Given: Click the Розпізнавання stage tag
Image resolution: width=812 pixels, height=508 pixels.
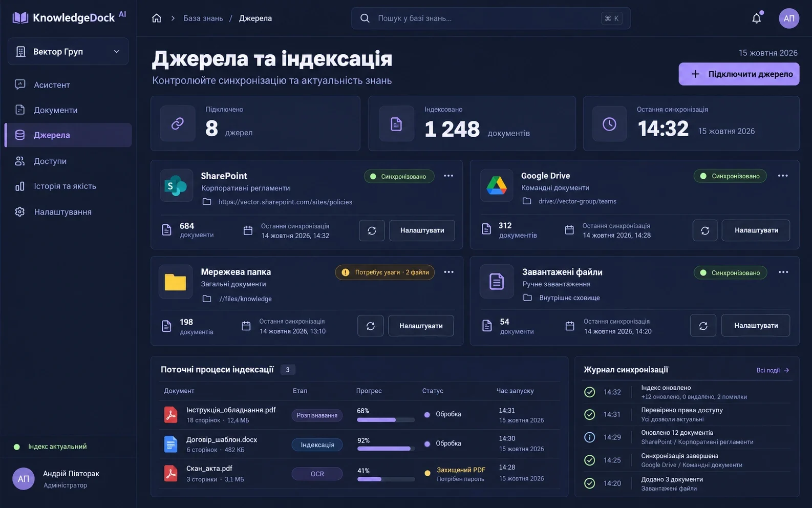Looking at the screenshot, I should pyautogui.click(x=317, y=415).
